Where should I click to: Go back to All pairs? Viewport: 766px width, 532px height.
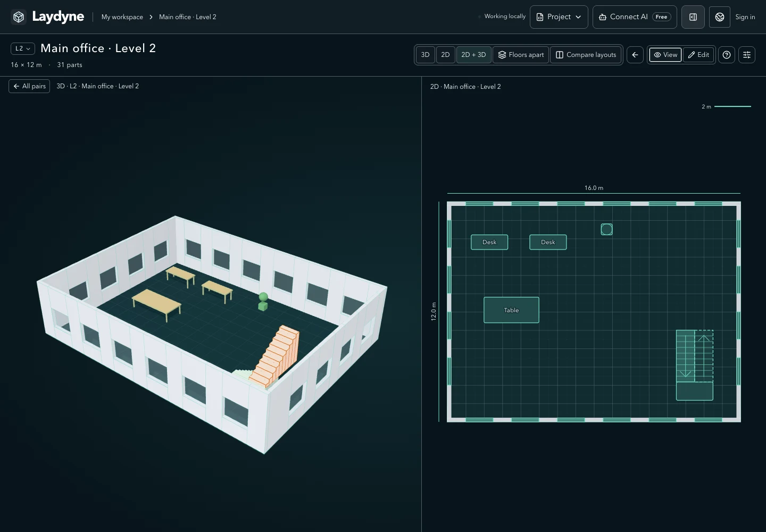click(x=29, y=86)
